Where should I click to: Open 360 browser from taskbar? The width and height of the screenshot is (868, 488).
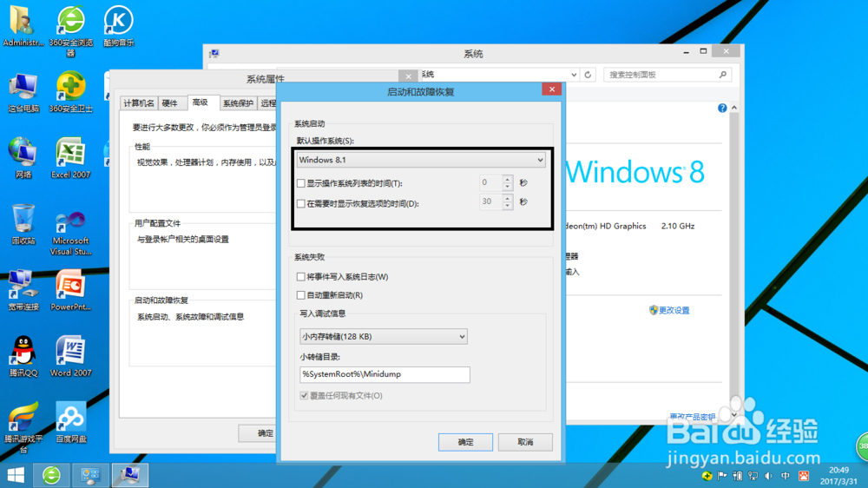[x=51, y=475]
